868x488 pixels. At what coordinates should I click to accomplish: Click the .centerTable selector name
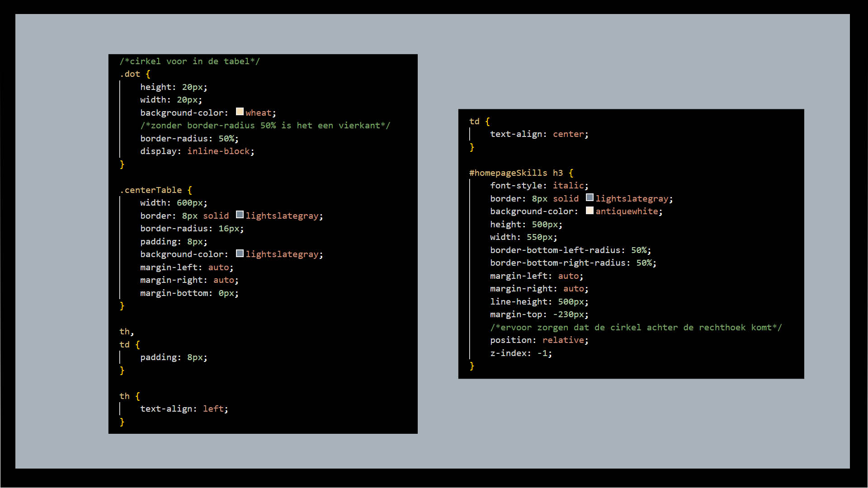click(x=151, y=190)
